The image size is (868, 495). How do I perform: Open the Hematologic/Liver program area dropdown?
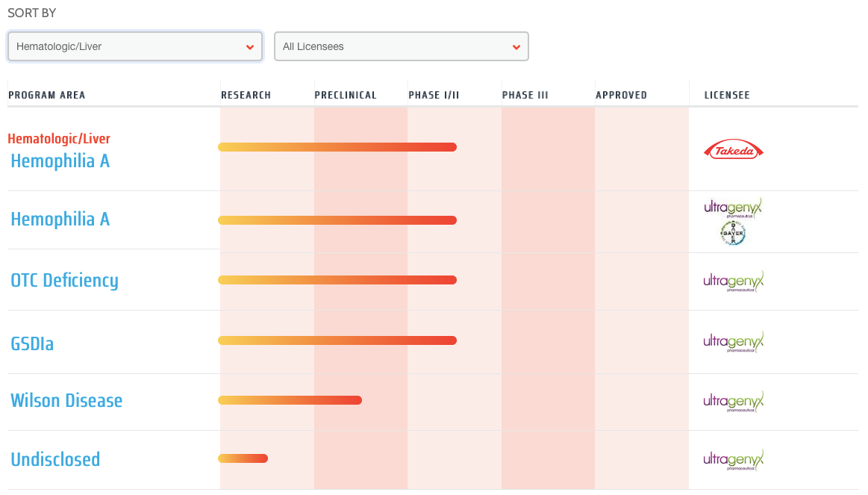tap(135, 46)
